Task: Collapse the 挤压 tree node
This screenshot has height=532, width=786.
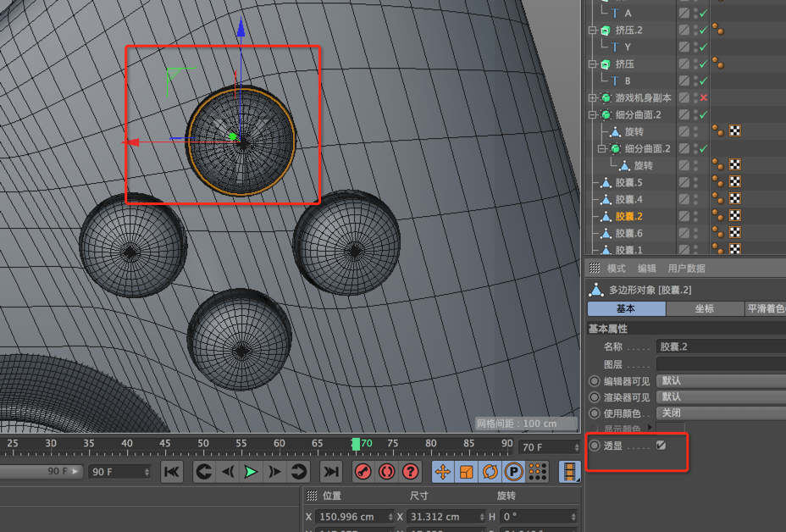Action: 593,64
